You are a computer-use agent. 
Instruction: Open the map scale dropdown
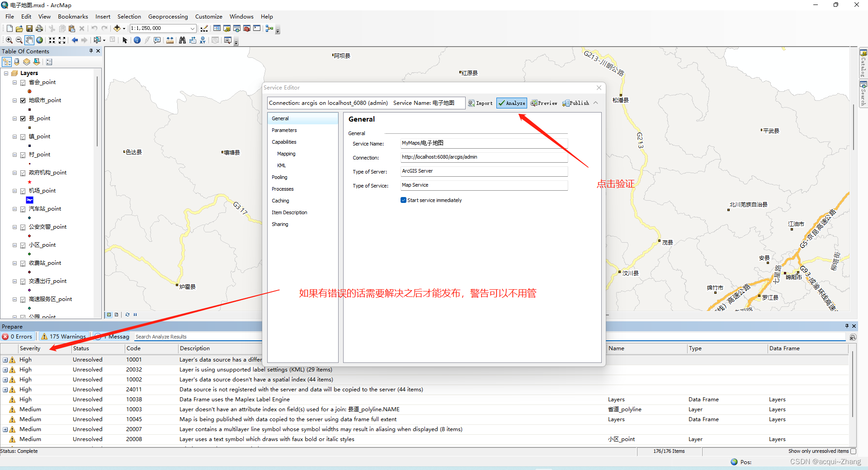click(x=193, y=28)
